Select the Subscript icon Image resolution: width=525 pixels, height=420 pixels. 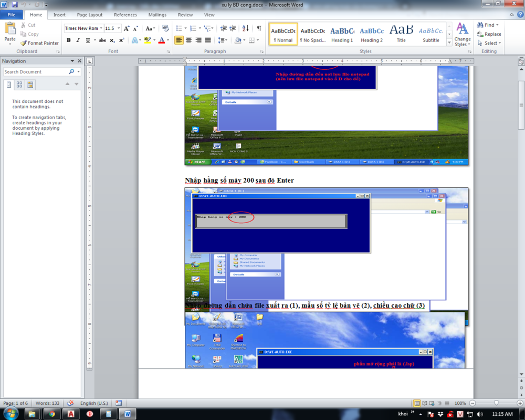[111, 40]
